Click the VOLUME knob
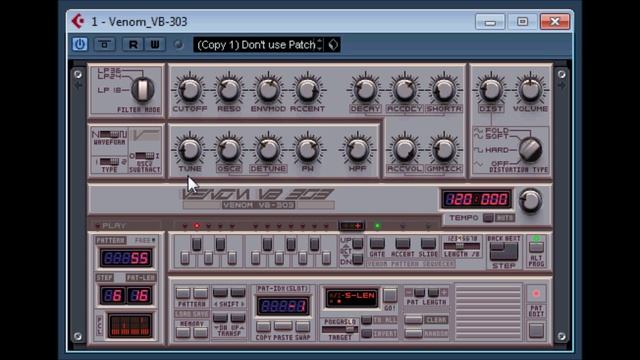This screenshot has width=640, height=360. (530, 90)
